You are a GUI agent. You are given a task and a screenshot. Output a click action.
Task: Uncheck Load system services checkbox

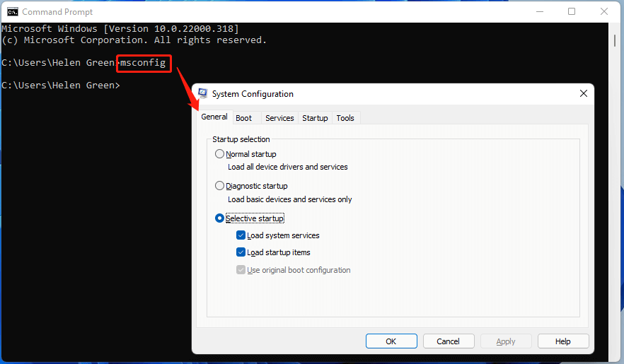coord(241,235)
